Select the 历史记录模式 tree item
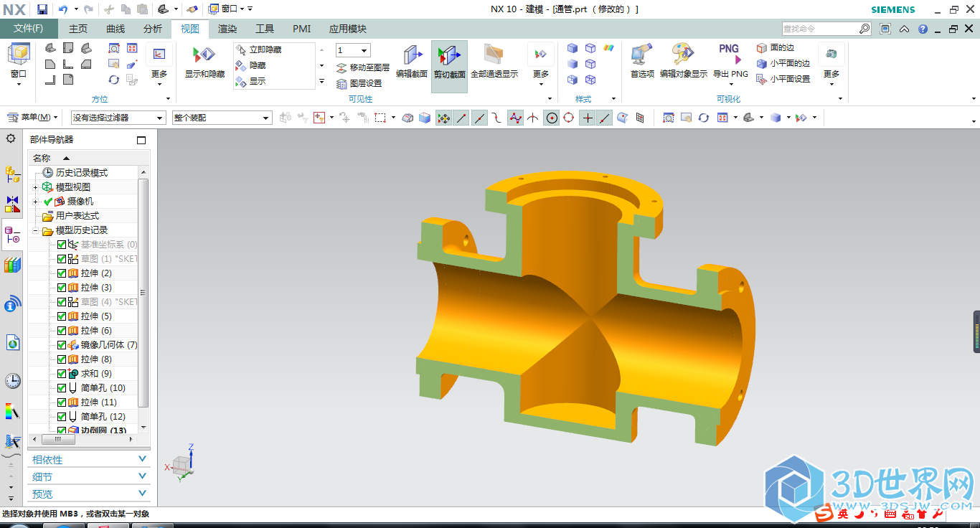This screenshot has width=980, height=528. pos(82,173)
